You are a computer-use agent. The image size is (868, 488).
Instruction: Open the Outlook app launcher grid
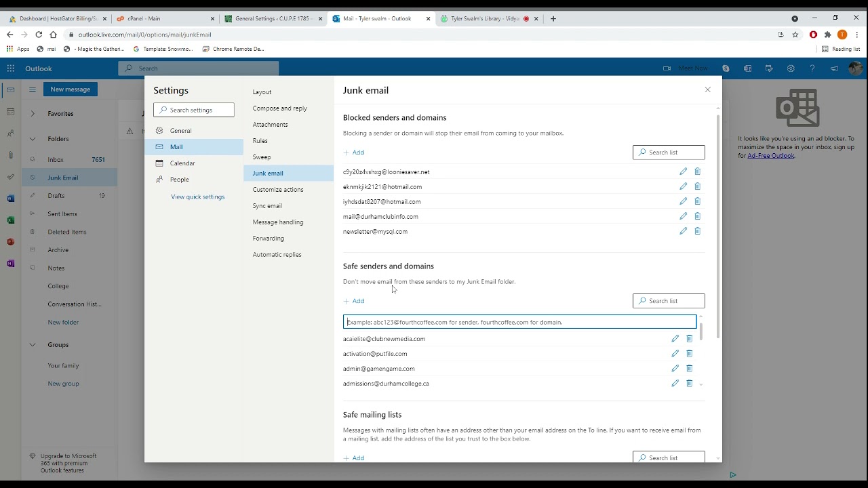pyautogui.click(x=10, y=68)
